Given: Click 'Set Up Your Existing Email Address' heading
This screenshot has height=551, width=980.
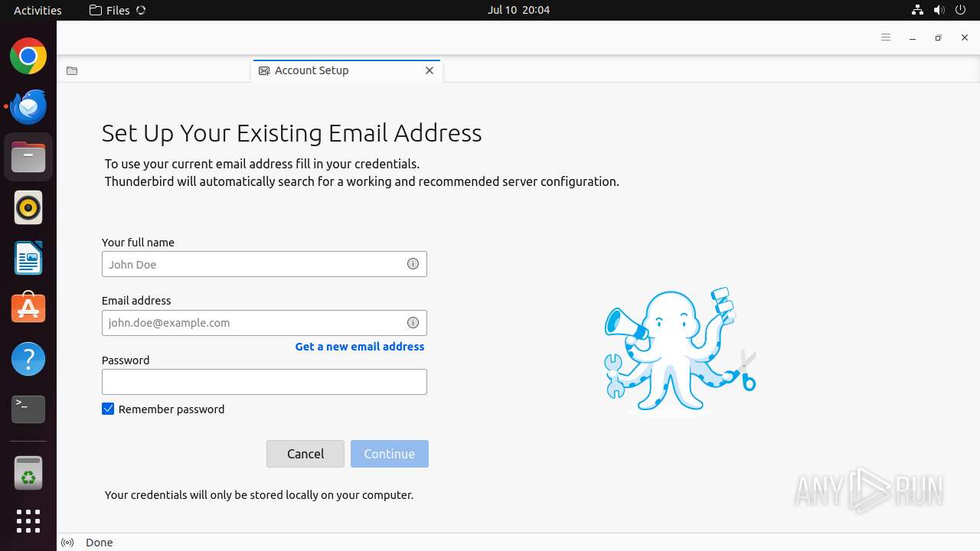Looking at the screenshot, I should coord(292,133).
